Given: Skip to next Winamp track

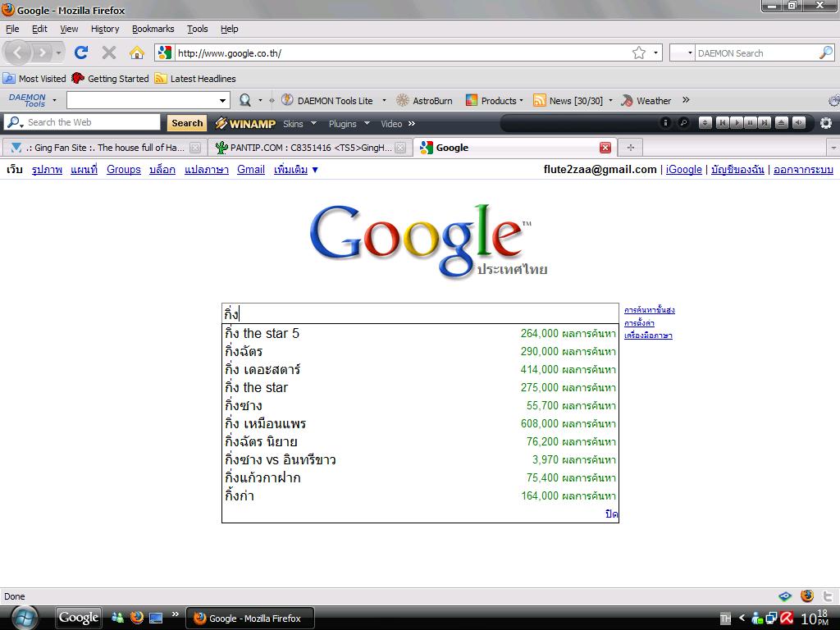Looking at the screenshot, I should click(x=765, y=123).
